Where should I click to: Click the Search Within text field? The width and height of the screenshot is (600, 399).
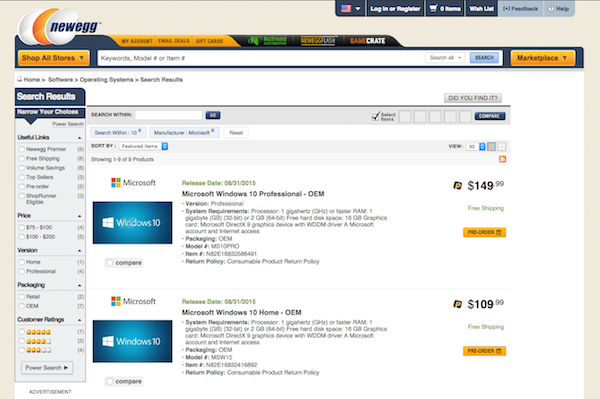coord(168,115)
